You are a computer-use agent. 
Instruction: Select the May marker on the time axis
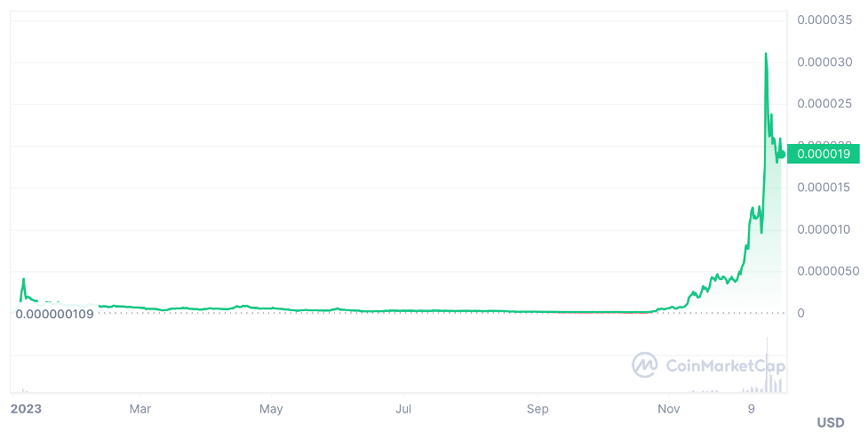click(x=271, y=409)
